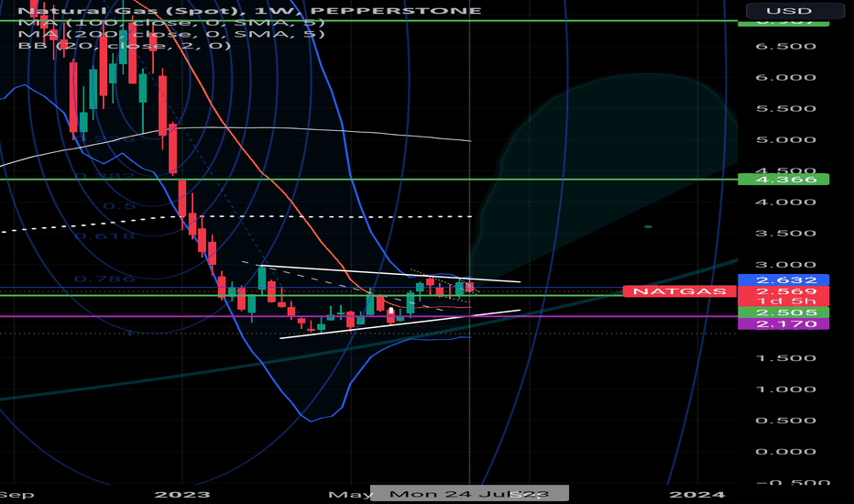Click the 5.000 value on price axis
854x504 pixels.
click(785, 139)
